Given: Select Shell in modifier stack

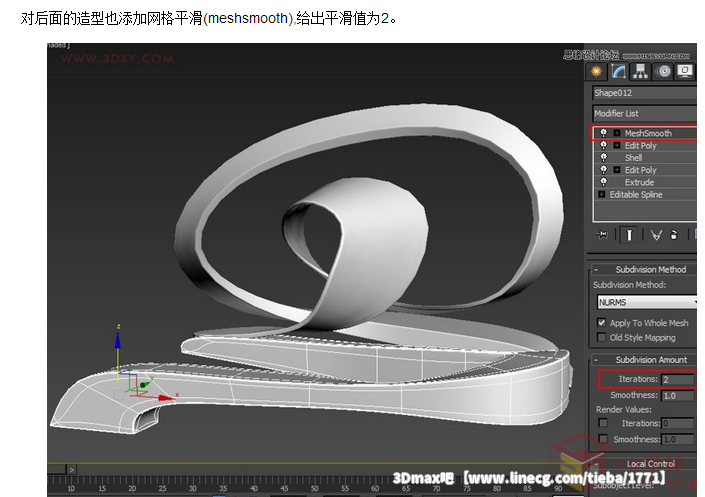Looking at the screenshot, I should click(633, 158).
